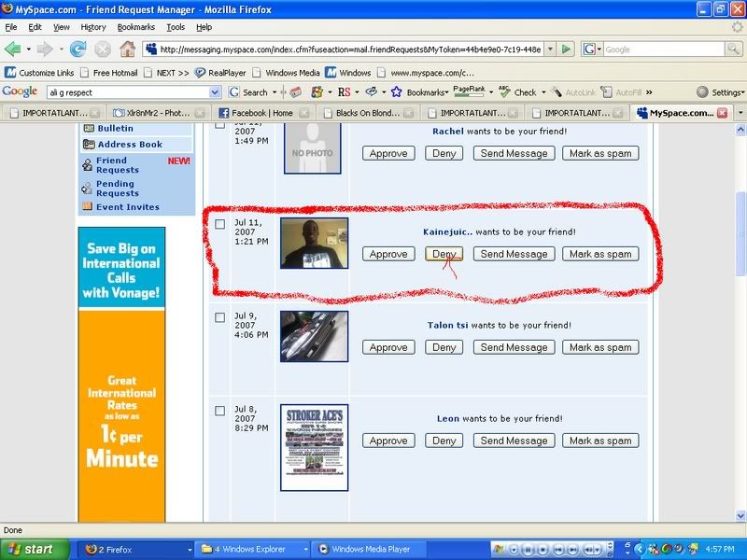Viewport: 747px width, 560px height.
Task: Click the Stop loading icon
Action: click(103, 49)
